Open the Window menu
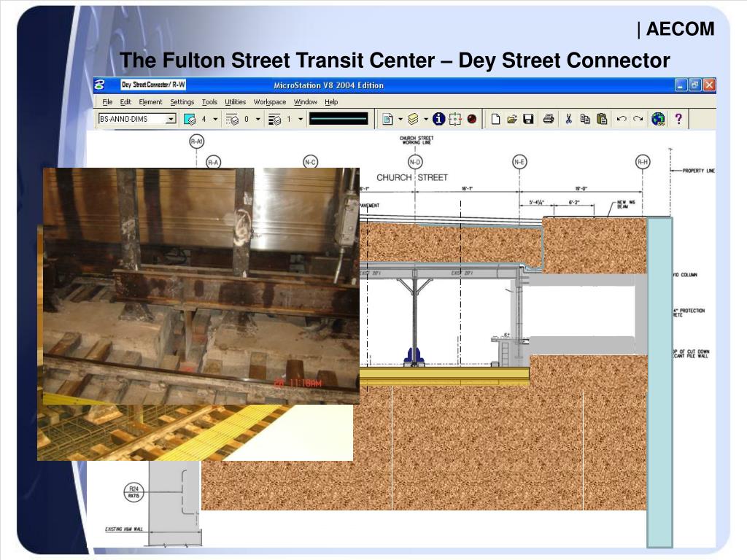 [306, 102]
